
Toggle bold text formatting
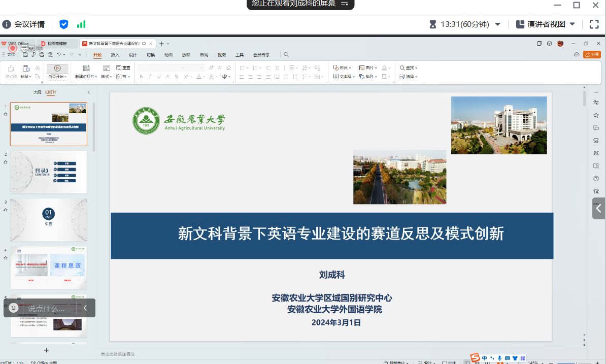pyautogui.click(x=141, y=77)
